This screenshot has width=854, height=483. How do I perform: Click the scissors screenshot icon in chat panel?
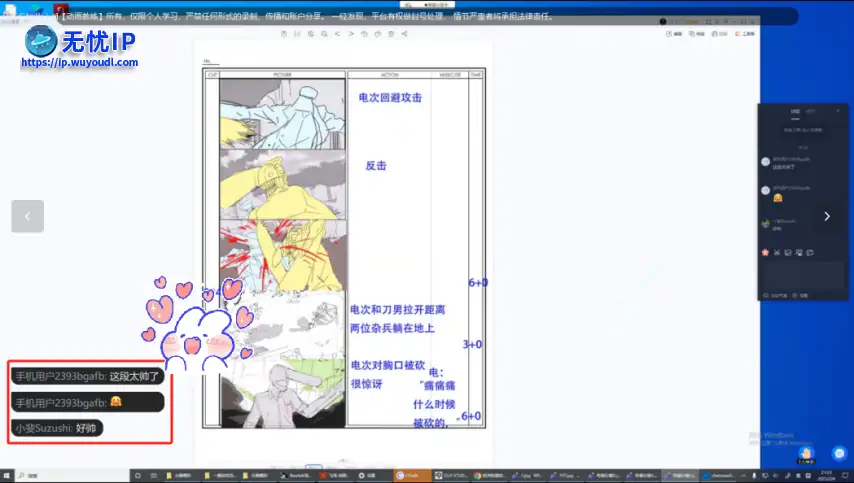coord(778,252)
